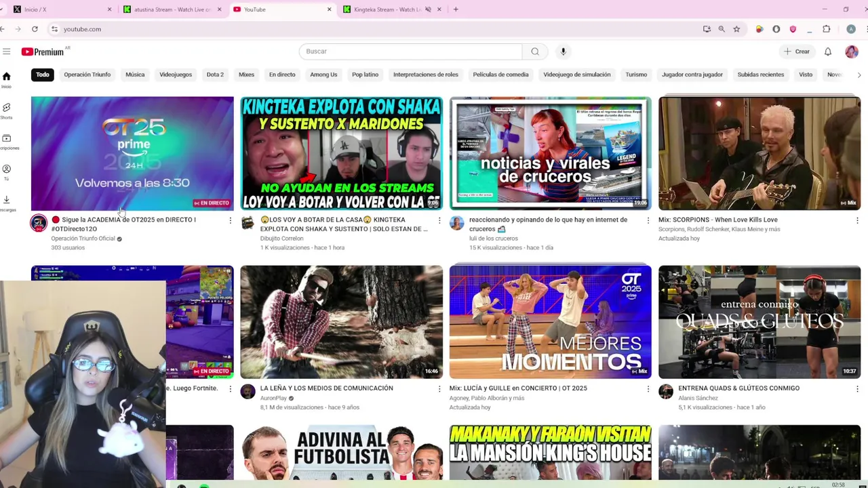Filter by Videojuegos chip
The height and width of the screenshot is (488, 868).
176,75
